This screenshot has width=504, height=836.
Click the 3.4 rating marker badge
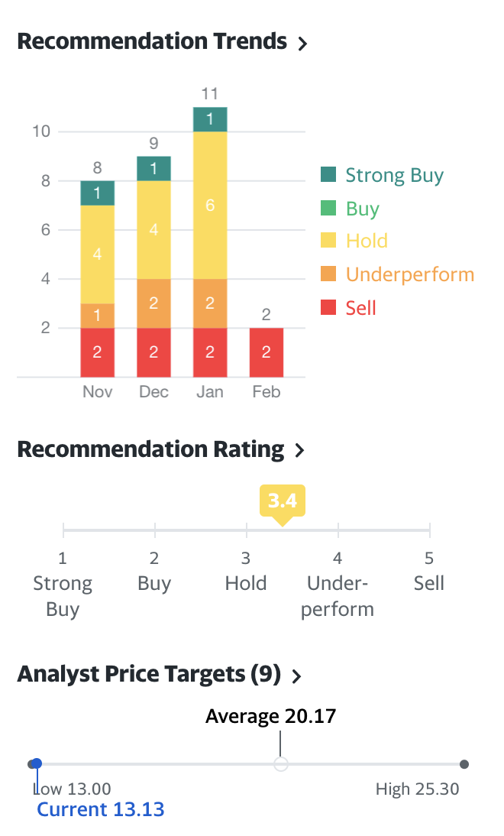(282, 501)
